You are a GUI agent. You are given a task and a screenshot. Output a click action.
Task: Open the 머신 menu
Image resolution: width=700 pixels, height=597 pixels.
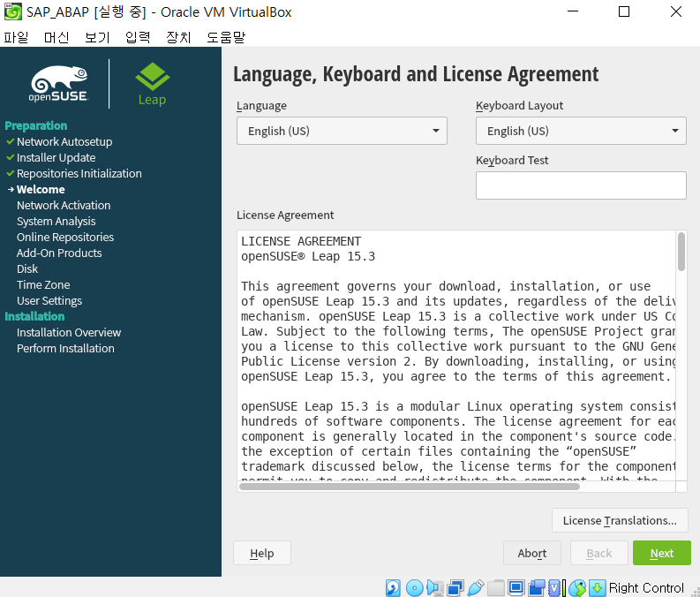56,37
